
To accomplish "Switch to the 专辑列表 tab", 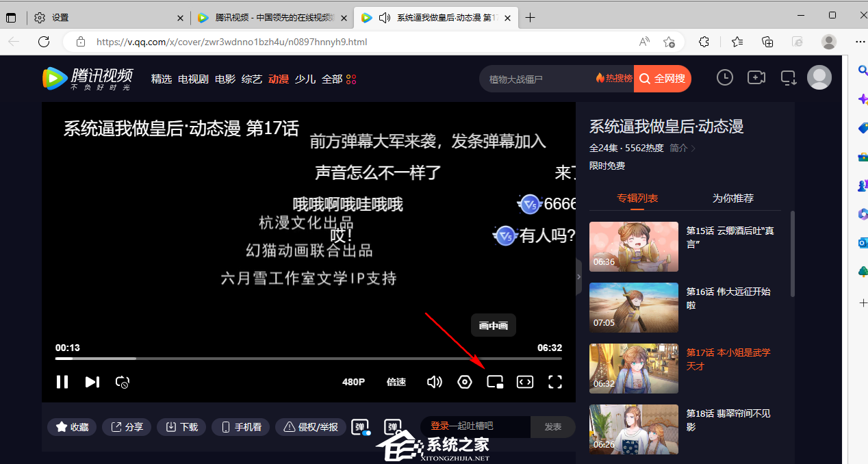I will click(x=637, y=198).
